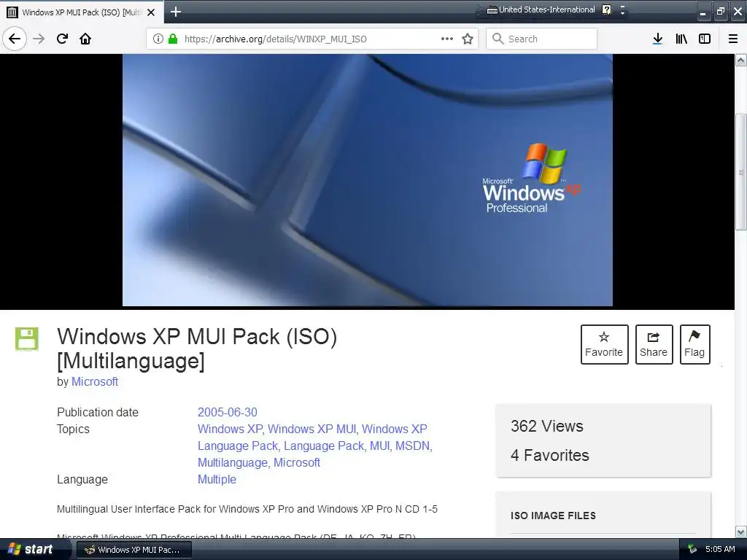
Task: Click the 4 Favorites count
Action: pos(550,455)
